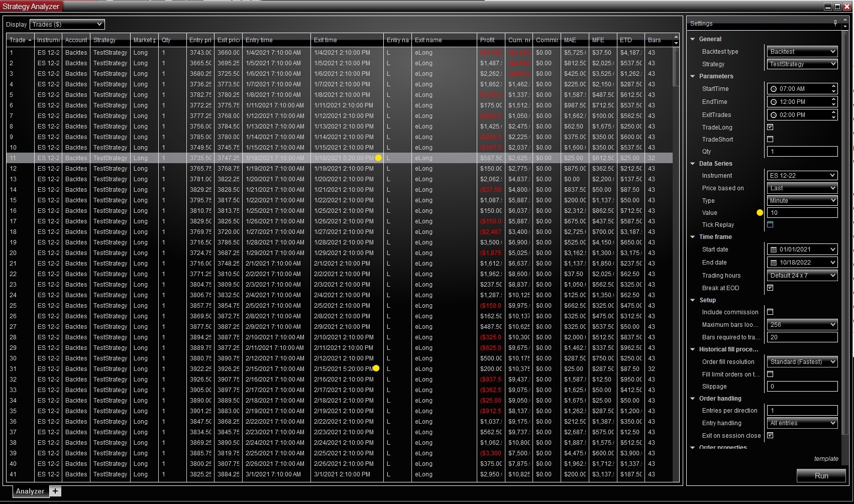This screenshot has width=854, height=504.
Task: Collapse the Parameters section
Action: (x=693, y=76)
